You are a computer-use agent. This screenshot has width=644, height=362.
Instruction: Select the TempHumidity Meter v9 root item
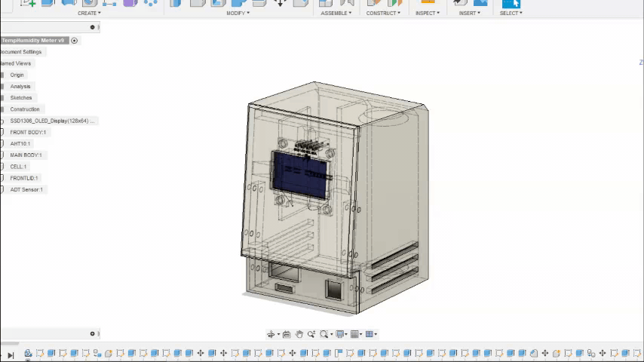point(34,40)
